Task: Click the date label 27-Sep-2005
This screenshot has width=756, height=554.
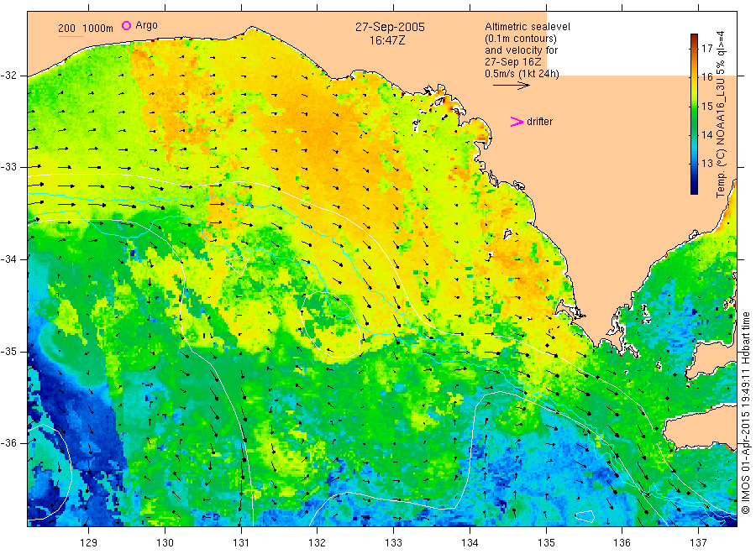Action: point(390,27)
